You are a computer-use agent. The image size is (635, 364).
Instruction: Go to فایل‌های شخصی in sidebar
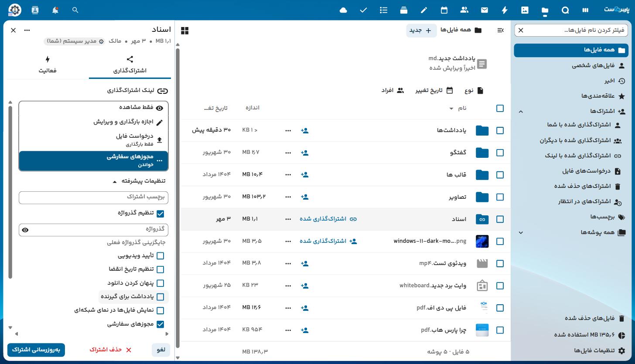click(571, 66)
